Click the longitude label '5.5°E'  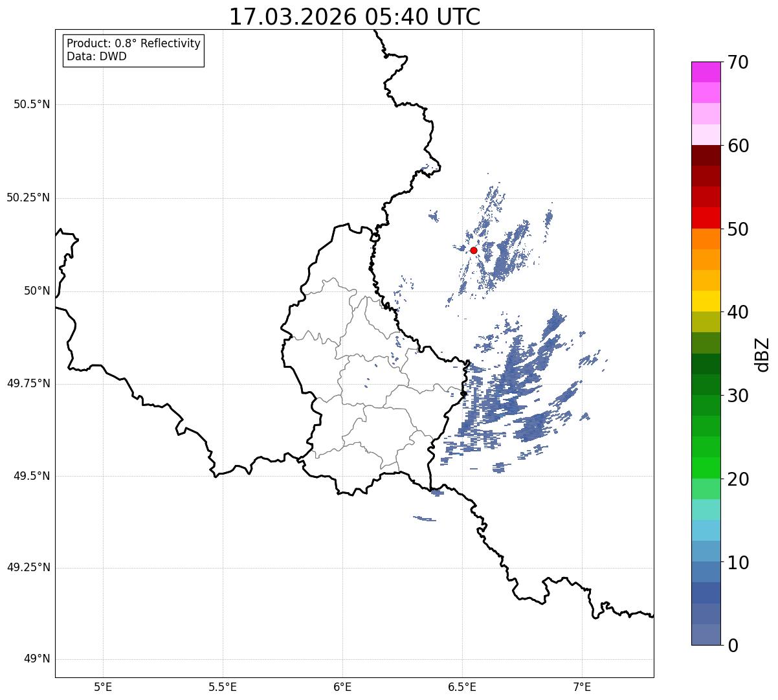pos(223,686)
